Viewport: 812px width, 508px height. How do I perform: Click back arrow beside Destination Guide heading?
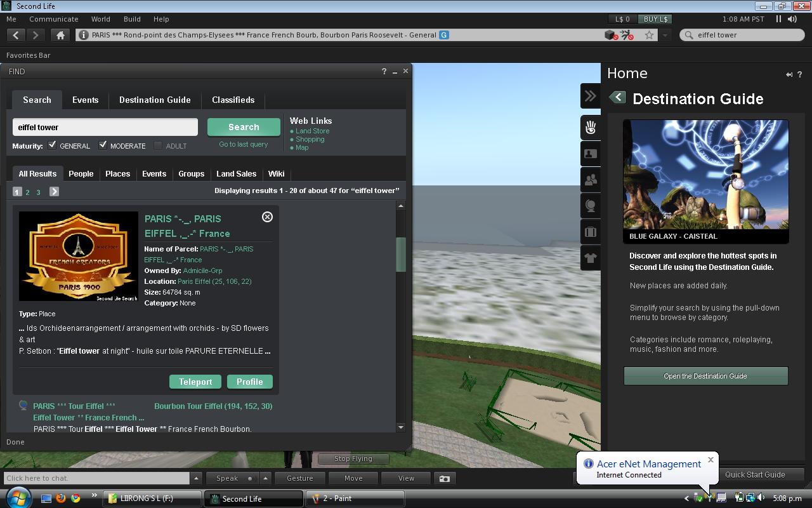(617, 98)
